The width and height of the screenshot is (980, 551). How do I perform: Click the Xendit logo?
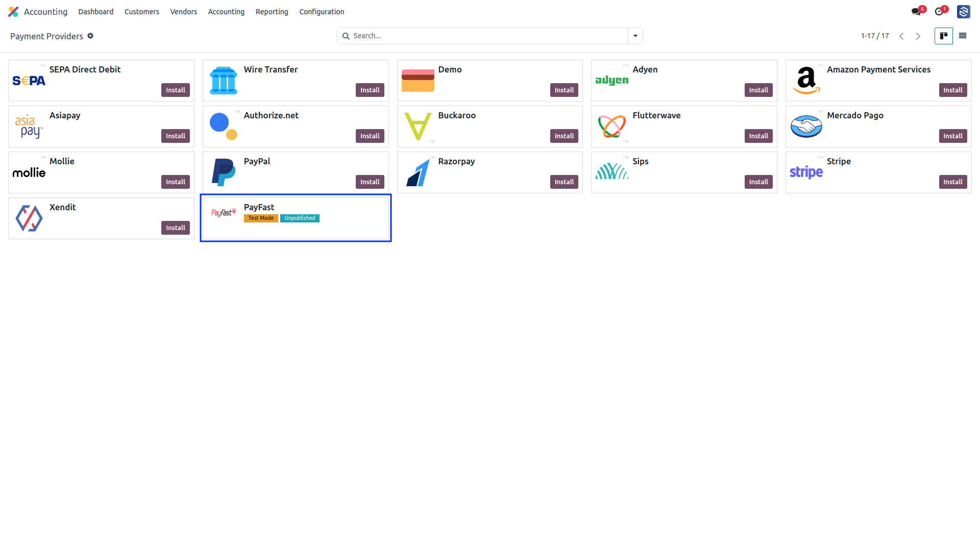tap(29, 218)
